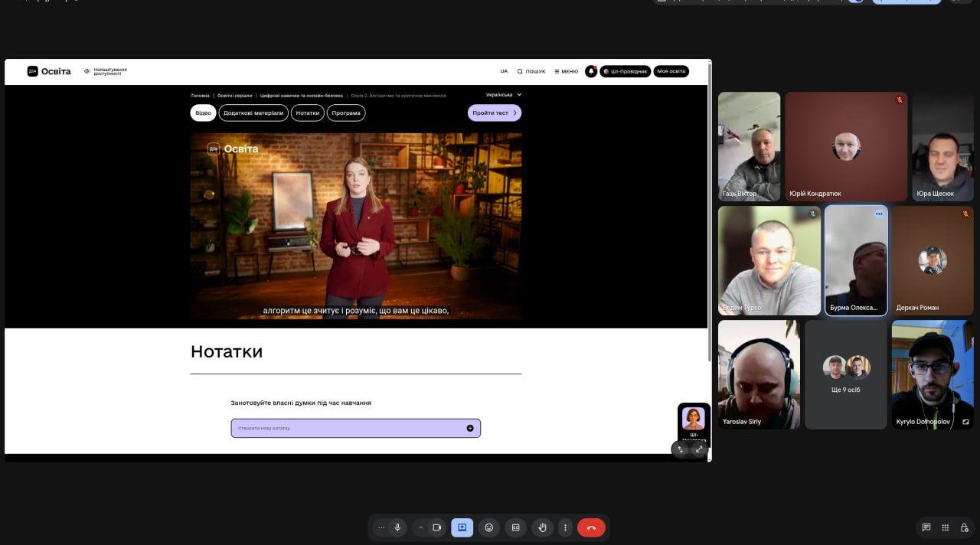Select the Відео tab
This screenshot has width=980, height=545.
(203, 113)
